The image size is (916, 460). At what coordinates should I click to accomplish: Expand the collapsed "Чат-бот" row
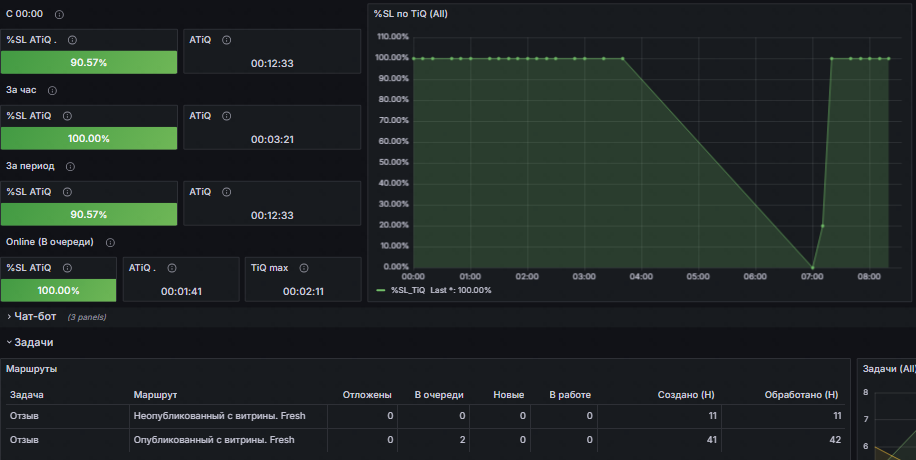tap(34, 317)
